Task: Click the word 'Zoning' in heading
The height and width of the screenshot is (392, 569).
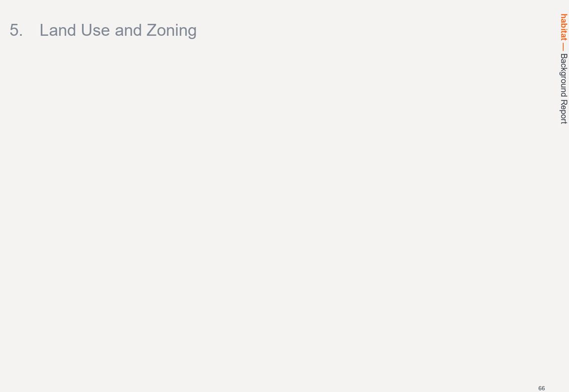Action: tap(172, 31)
